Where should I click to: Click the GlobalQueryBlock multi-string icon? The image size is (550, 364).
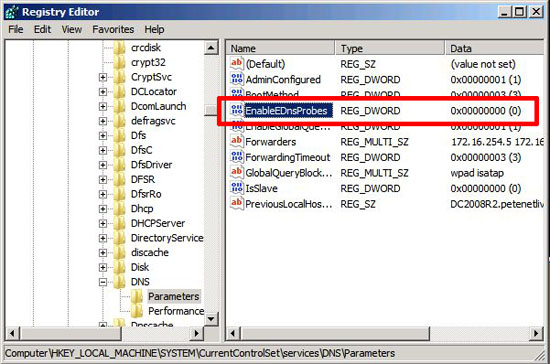(x=236, y=172)
